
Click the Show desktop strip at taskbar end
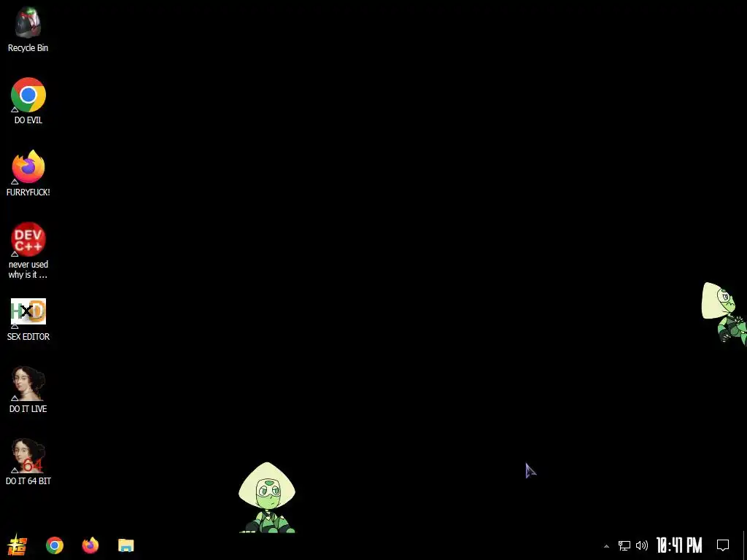tap(745, 545)
